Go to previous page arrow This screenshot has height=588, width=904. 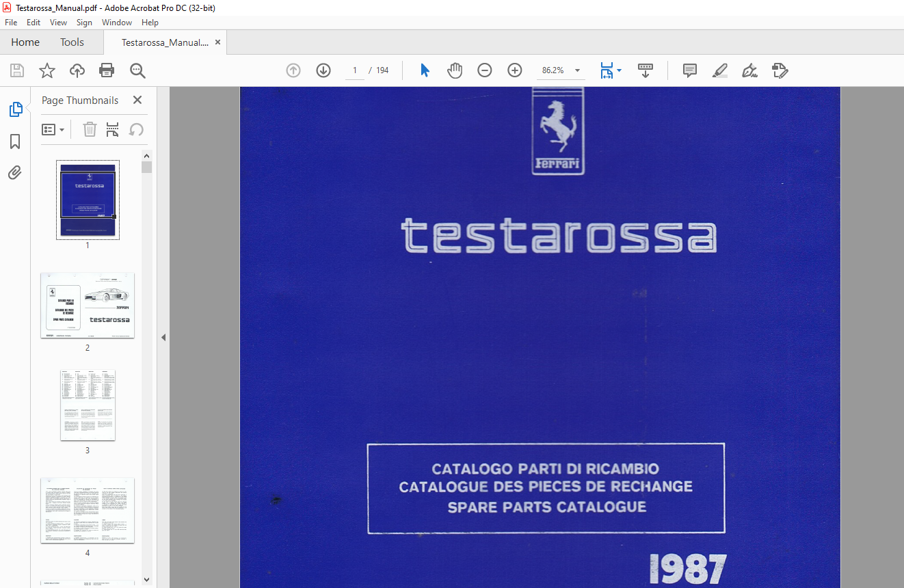click(293, 70)
